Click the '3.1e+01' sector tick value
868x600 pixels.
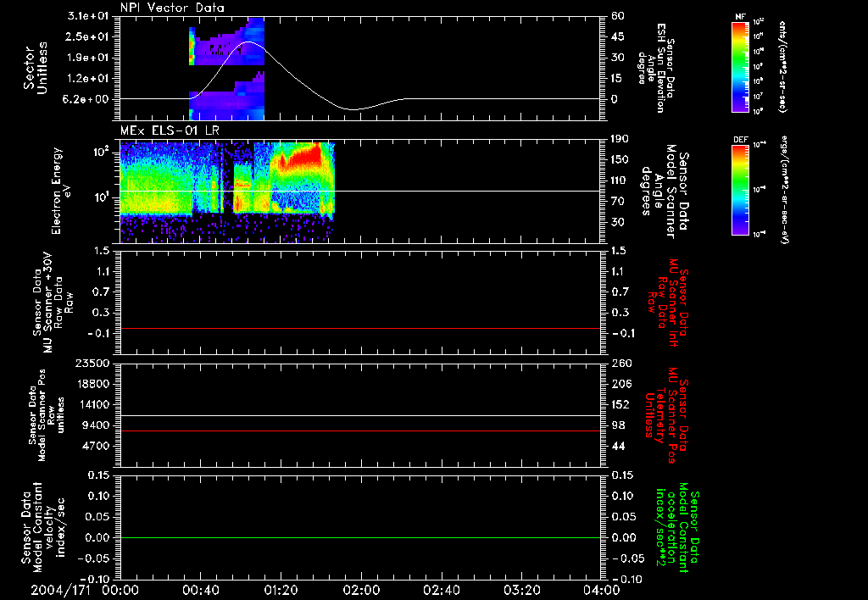88,16
